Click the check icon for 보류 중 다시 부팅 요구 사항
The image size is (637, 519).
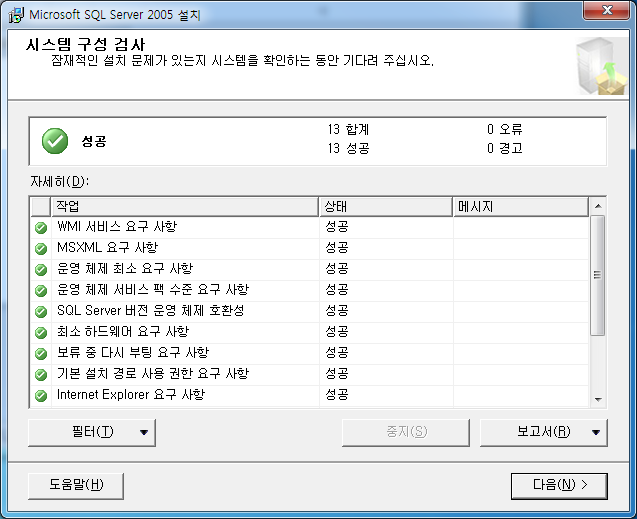[41, 354]
